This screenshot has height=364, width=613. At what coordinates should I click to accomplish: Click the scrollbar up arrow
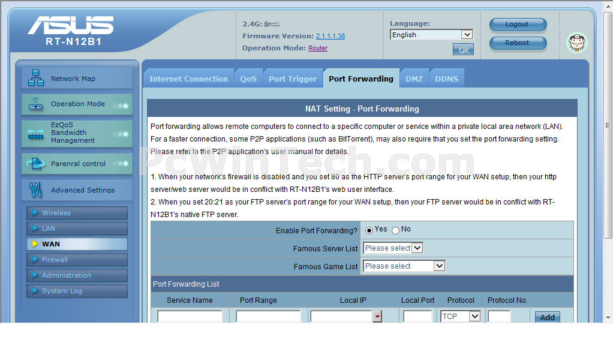[x=608, y=5]
